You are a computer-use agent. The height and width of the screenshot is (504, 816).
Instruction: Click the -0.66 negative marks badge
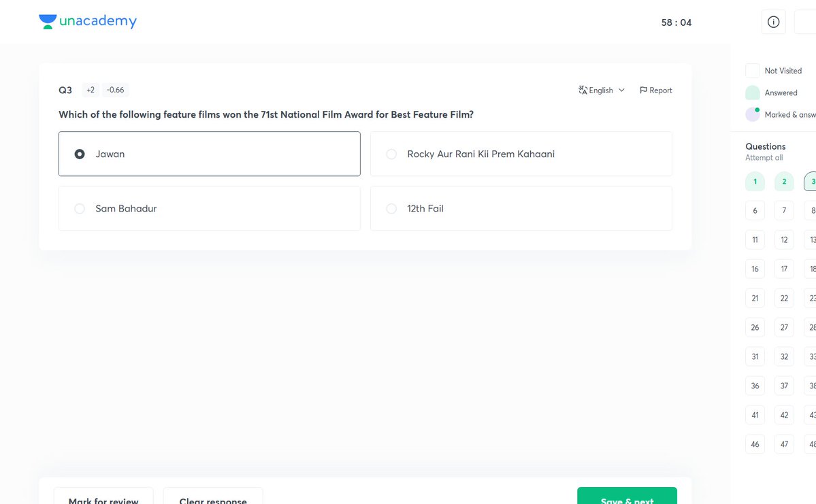click(x=116, y=90)
